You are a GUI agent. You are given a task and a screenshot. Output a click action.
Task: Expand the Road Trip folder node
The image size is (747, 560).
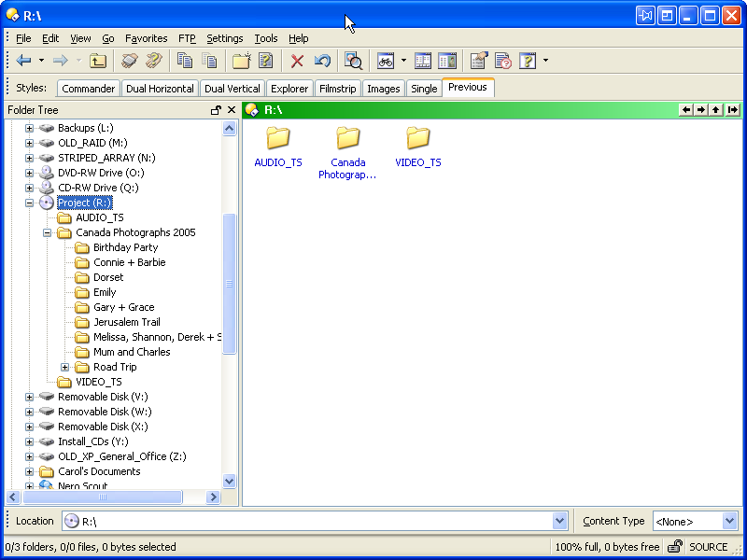[64, 367]
